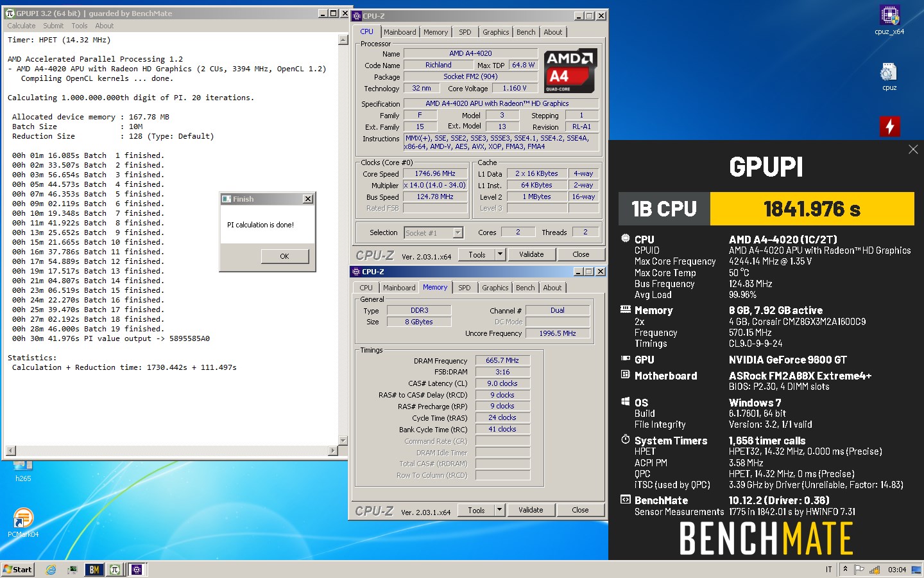Click OK in the Finish dialog
924x578 pixels.
click(284, 256)
